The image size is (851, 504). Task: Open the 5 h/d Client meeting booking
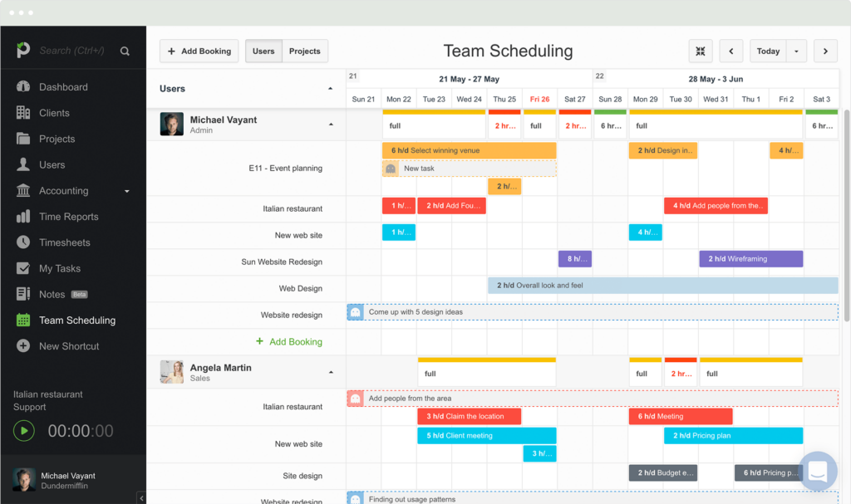487,436
